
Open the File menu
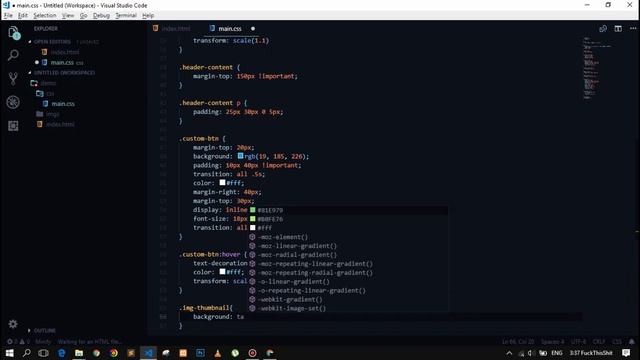[8, 16]
